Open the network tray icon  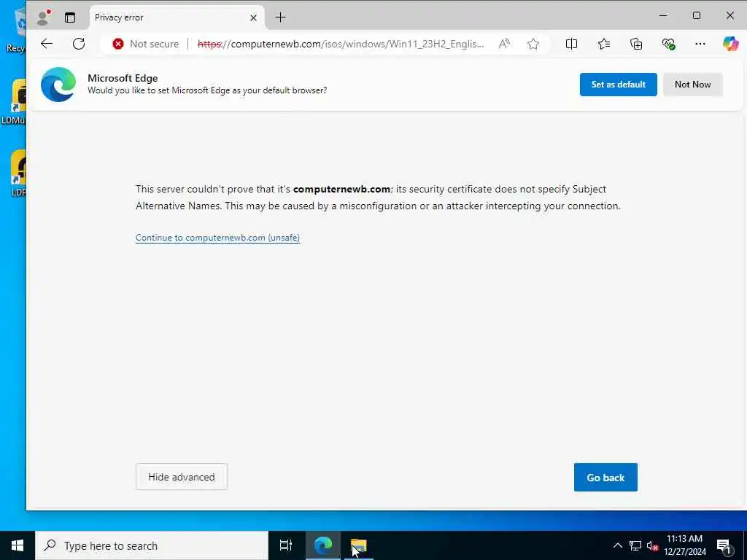pyautogui.click(x=635, y=545)
